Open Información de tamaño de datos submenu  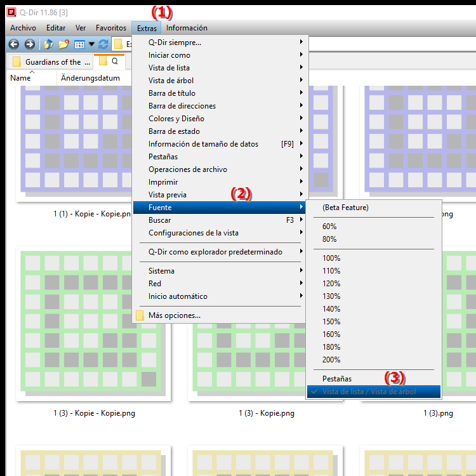click(x=220, y=144)
